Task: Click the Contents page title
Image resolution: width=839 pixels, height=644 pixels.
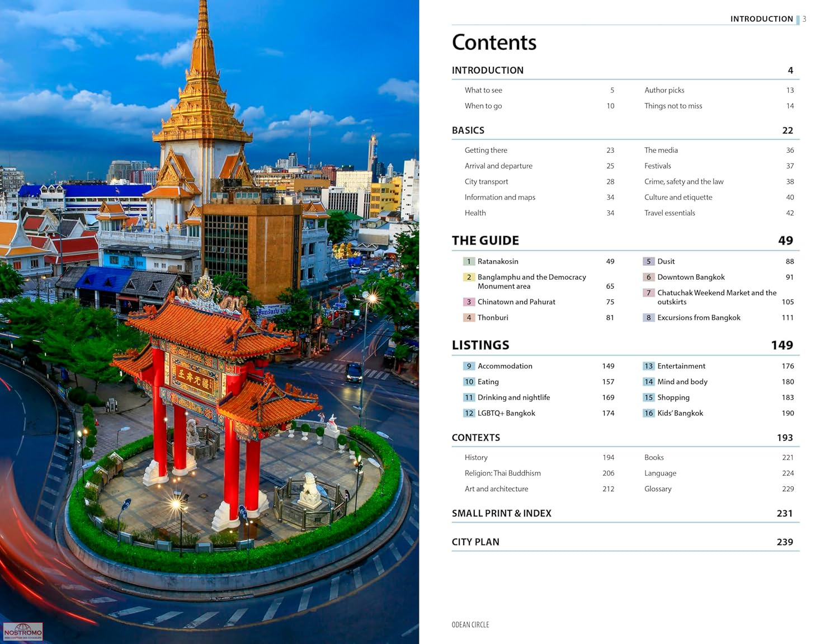Action: [494, 43]
